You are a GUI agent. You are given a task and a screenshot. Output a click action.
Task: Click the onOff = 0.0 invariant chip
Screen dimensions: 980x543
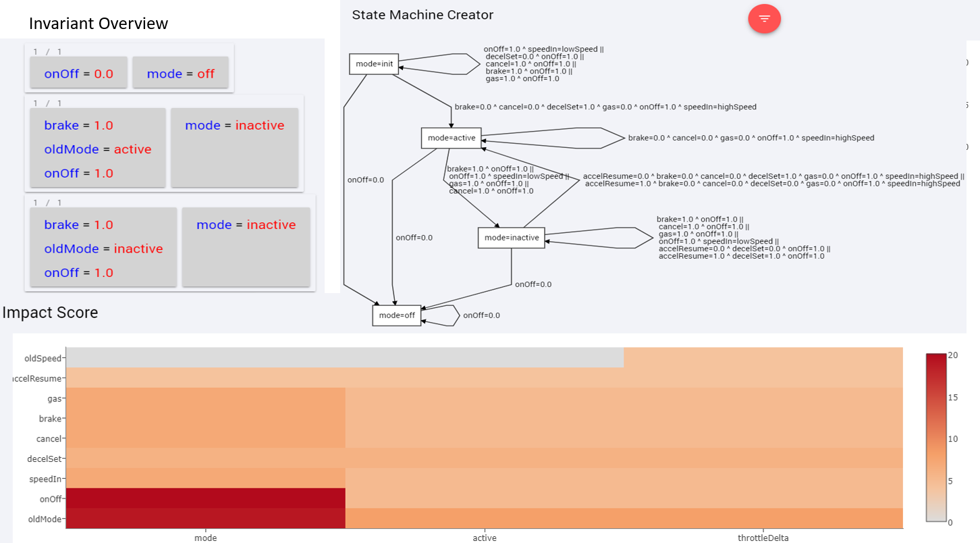78,74
